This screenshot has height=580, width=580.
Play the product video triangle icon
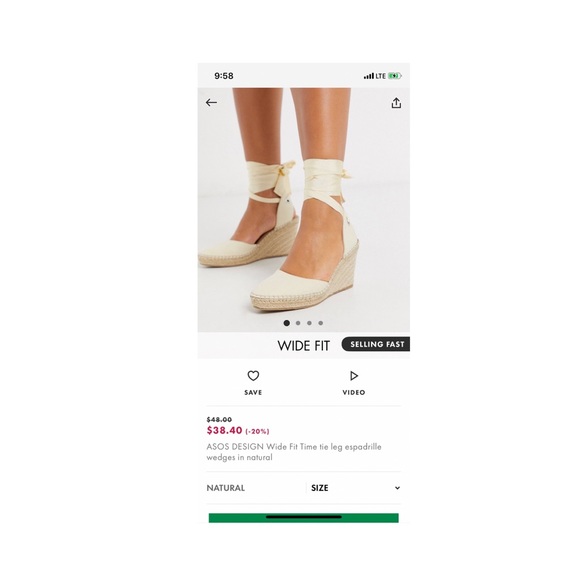[354, 376]
